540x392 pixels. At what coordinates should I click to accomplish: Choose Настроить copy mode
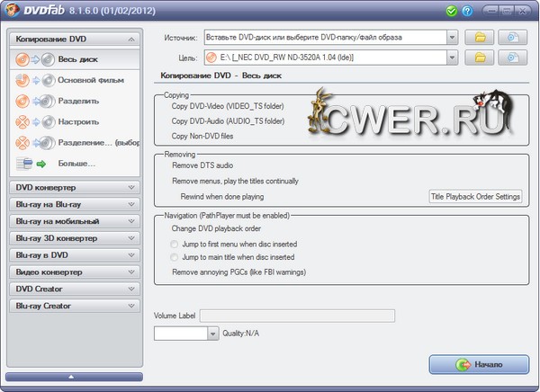(75, 122)
